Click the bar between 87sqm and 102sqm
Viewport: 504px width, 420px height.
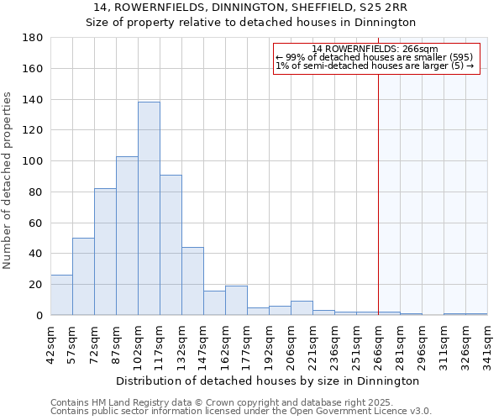[127, 236]
